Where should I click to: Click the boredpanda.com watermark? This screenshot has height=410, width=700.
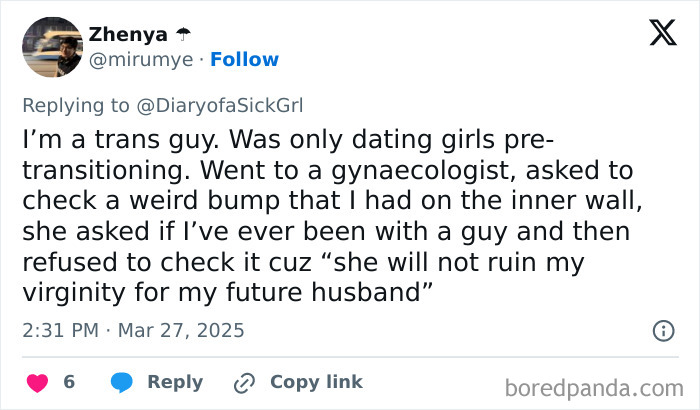click(x=602, y=385)
